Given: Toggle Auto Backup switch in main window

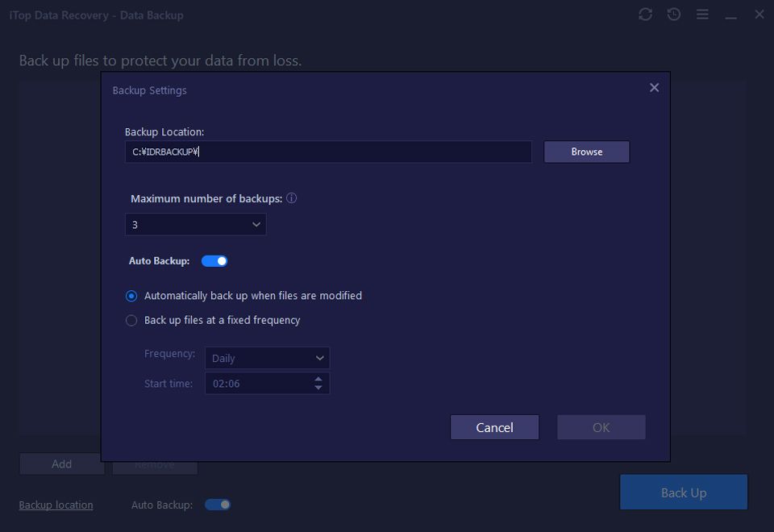Looking at the screenshot, I should pos(218,505).
